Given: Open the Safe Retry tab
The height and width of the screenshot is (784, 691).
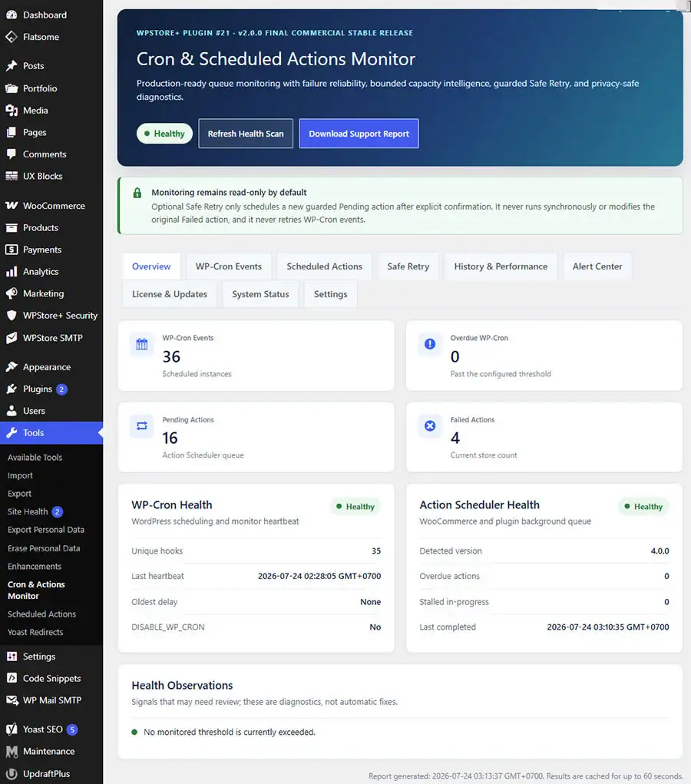Looking at the screenshot, I should tap(408, 266).
